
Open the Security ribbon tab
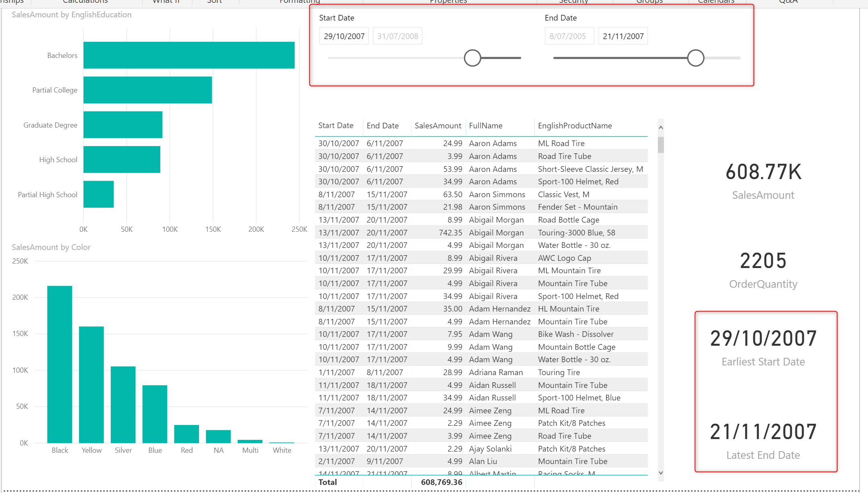tap(573, 2)
